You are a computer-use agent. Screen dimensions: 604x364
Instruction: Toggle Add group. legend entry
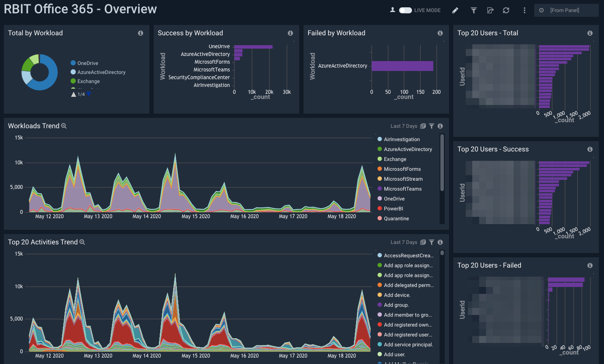pyautogui.click(x=393, y=305)
